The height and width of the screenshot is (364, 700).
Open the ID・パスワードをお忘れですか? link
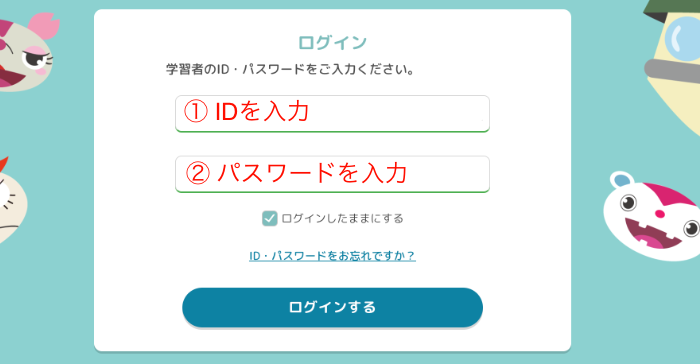tap(333, 256)
